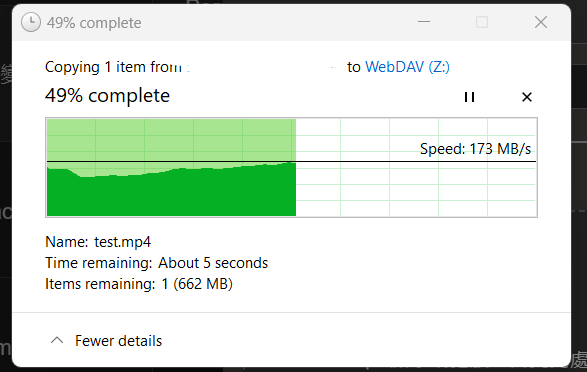This screenshot has height=372, width=587.
Task: Minimize the copy progress dialog
Action: pyautogui.click(x=424, y=22)
